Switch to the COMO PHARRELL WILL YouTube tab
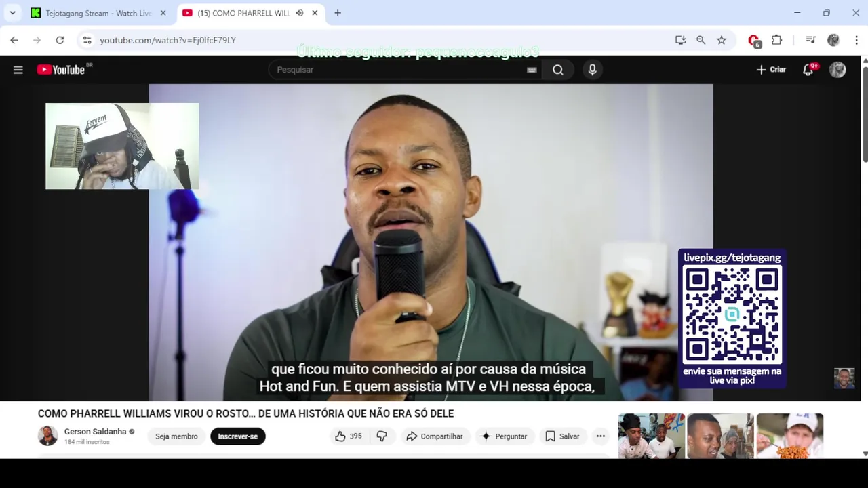Viewport: 868px width, 488px height. (243, 13)
